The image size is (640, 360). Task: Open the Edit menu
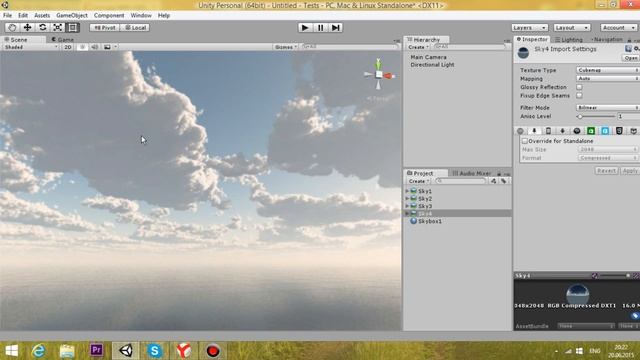tap(23, 16)
